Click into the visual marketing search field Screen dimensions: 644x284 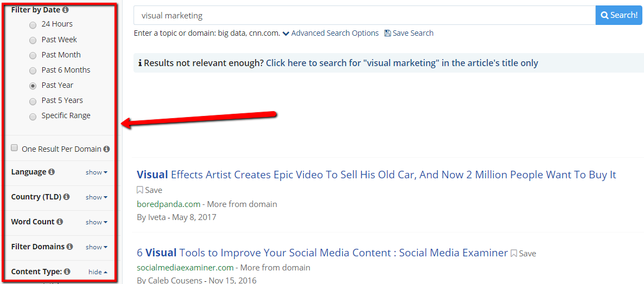tap(364, 16)
